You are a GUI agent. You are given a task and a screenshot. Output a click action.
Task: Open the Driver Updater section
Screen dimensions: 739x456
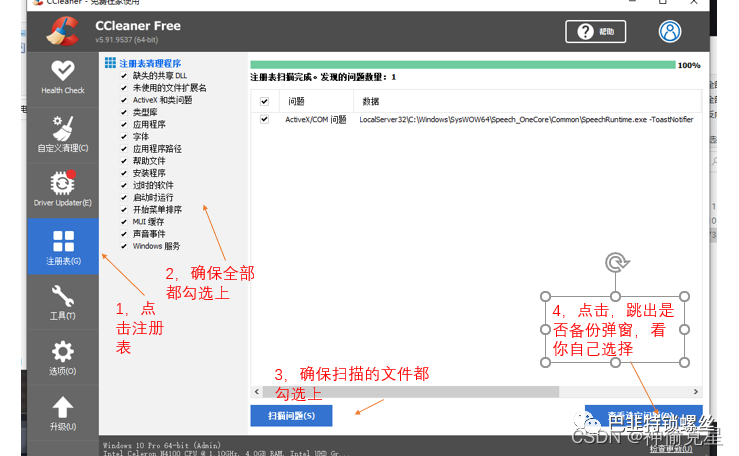pos(63,189)
